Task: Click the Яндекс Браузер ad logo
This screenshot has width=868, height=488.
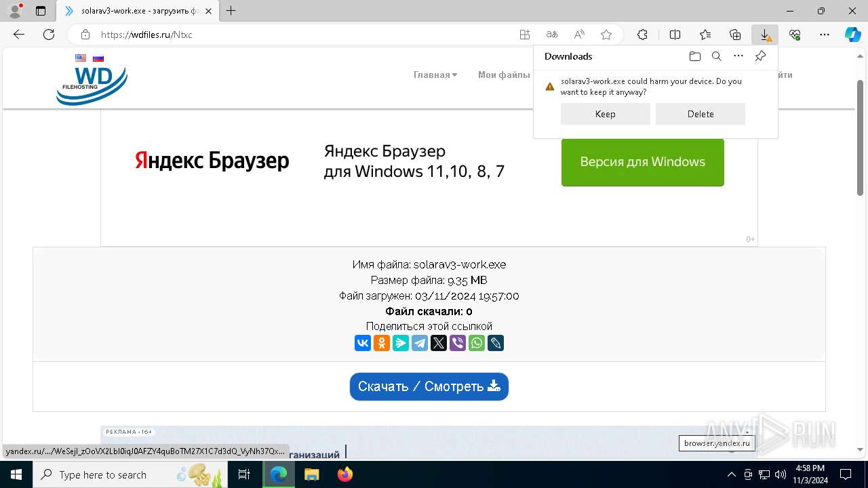Action: click(212, 161)
